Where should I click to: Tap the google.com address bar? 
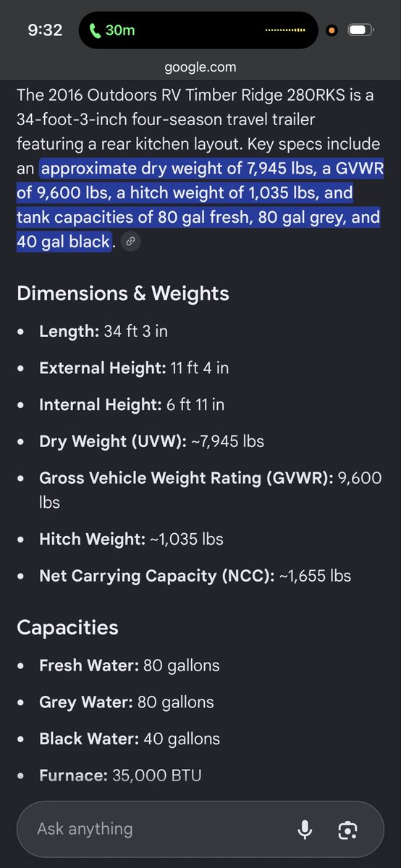200,67
